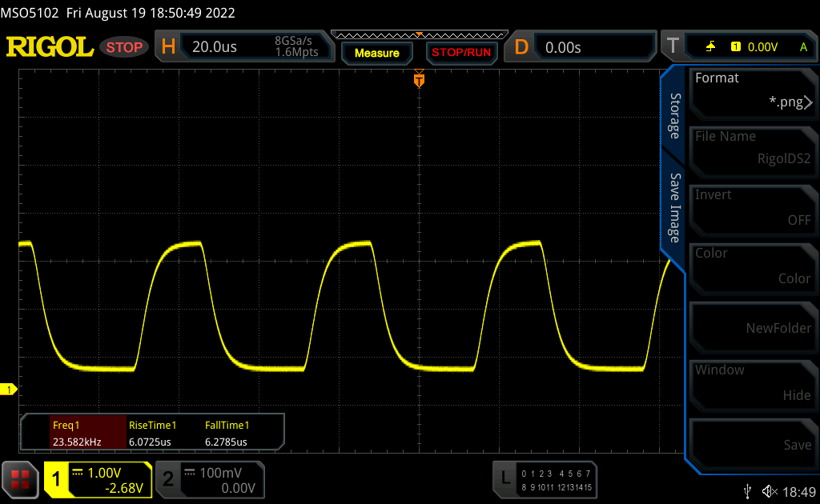Viewport: 820px width, 504px height.
Task: Click the trigger source channel 1 indicator
Action: [735, 47]
